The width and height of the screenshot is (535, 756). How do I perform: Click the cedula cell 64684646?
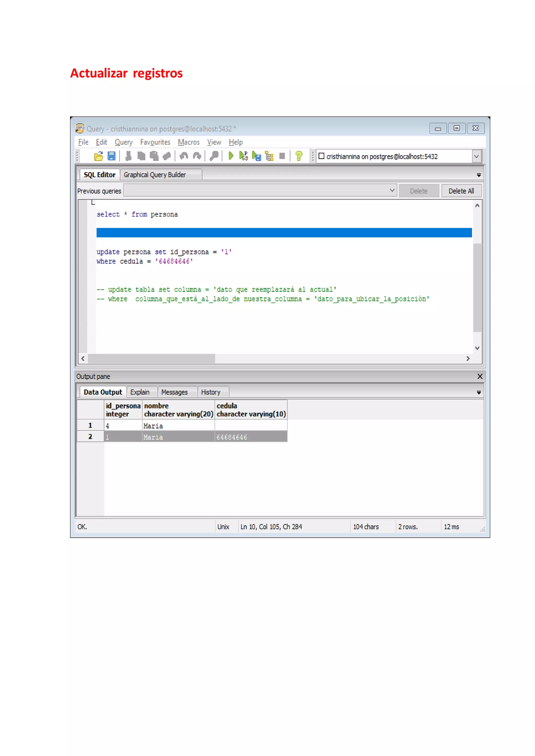pyautogui.click(x=251, y=437)
